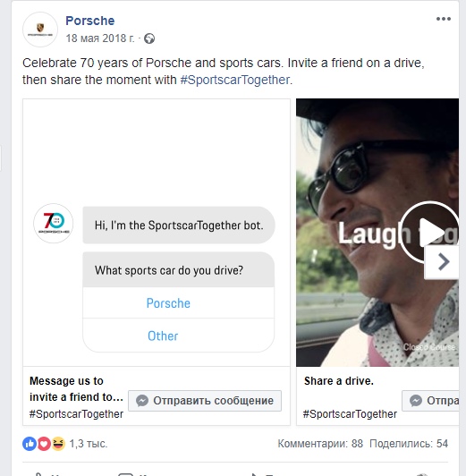The height and width of the screenshot is (476, 466).
Task: Click the Like reaction icon
Action: point(30,444)
